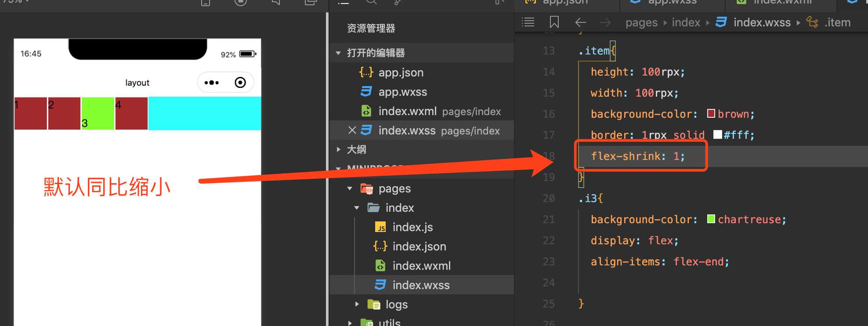This screenshot has height=326, width=868.
Task: Click the braces icon beside index.json
Action: [x=380, y=246]
